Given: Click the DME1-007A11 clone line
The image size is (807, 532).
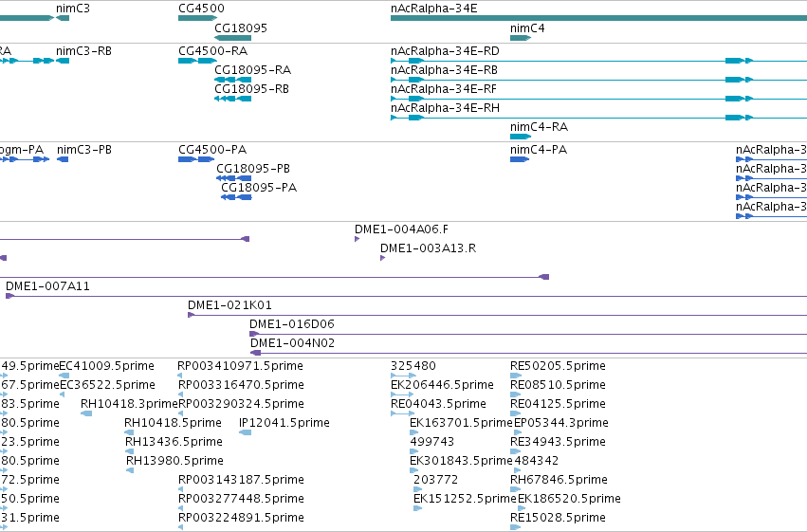Looking at the screenshot, I should click(406, 297).
